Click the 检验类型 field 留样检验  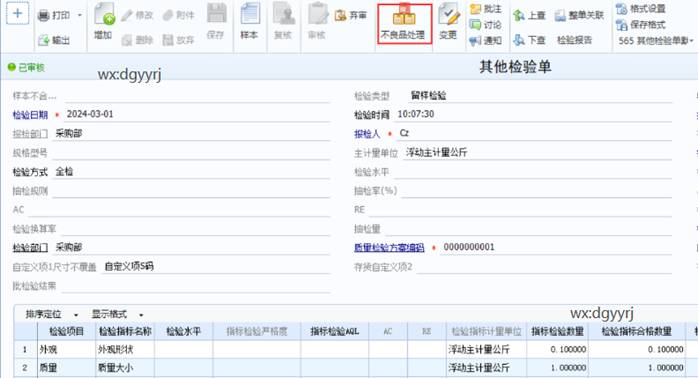(540, 95)
